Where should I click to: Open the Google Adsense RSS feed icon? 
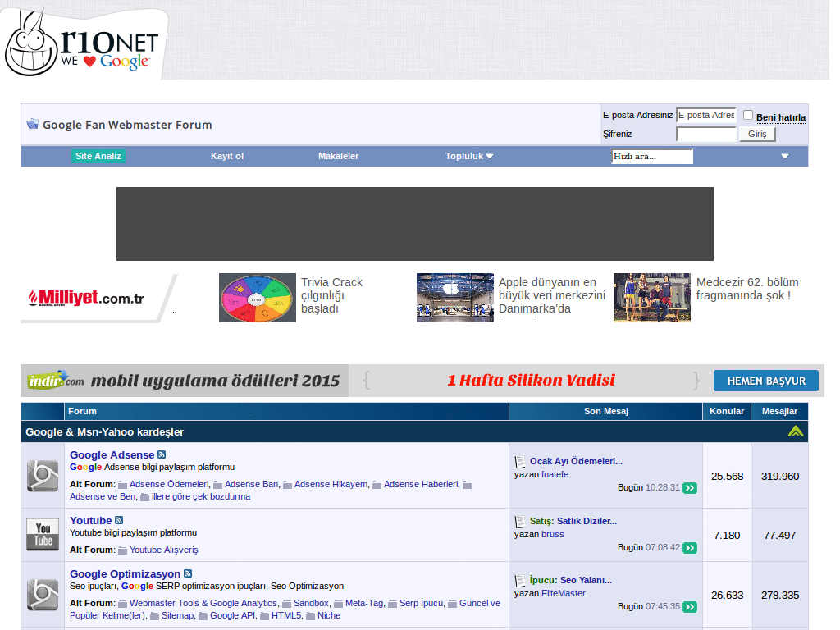(162, 454)
